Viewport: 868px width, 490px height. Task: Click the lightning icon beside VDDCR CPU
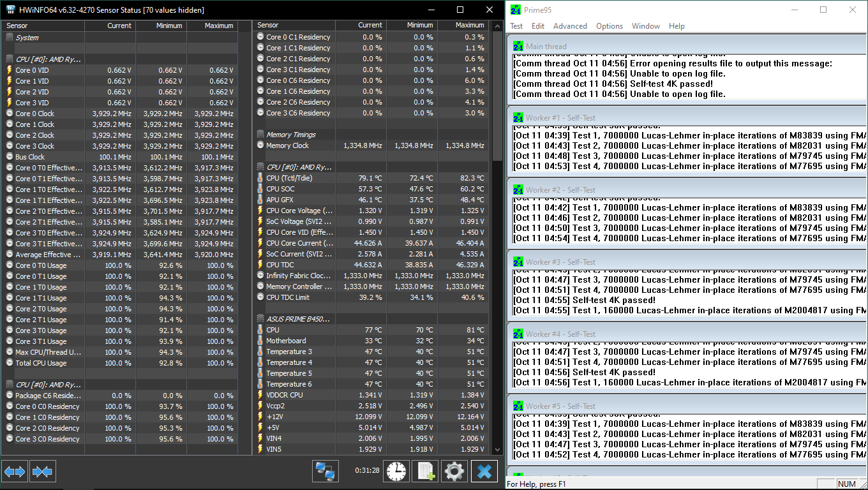coord(260,395)
